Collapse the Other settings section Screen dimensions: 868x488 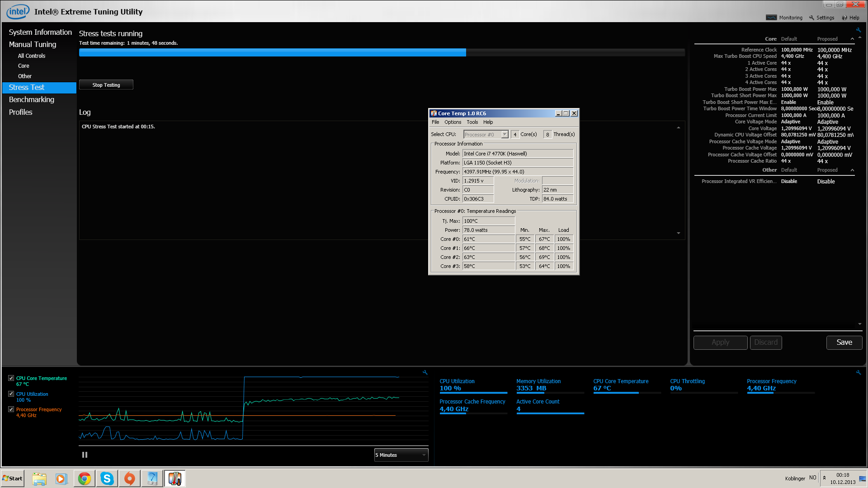(x=852, y=170)
